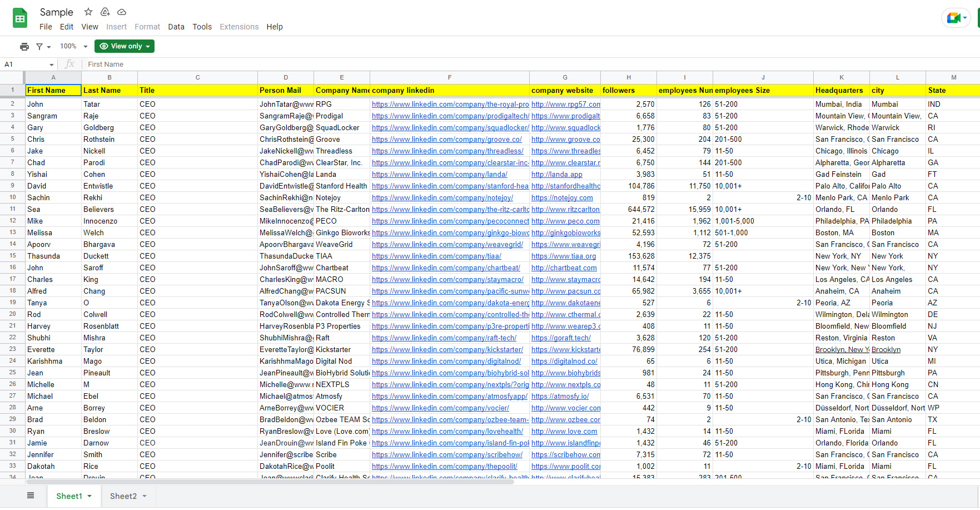The width and height of the screenshot is (980, 510).
Task: Click the document title Sample
Action: (56, 12)
